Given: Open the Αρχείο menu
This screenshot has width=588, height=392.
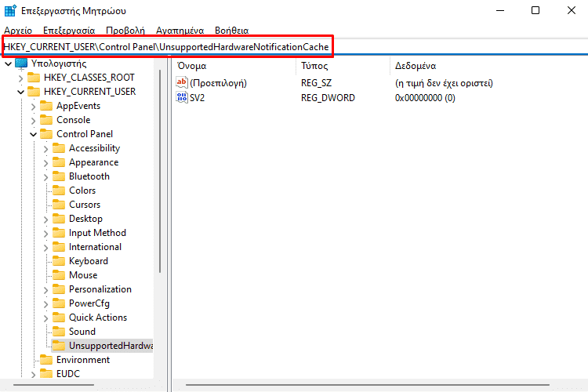Looking at the screenshot, I should [18, 31].
